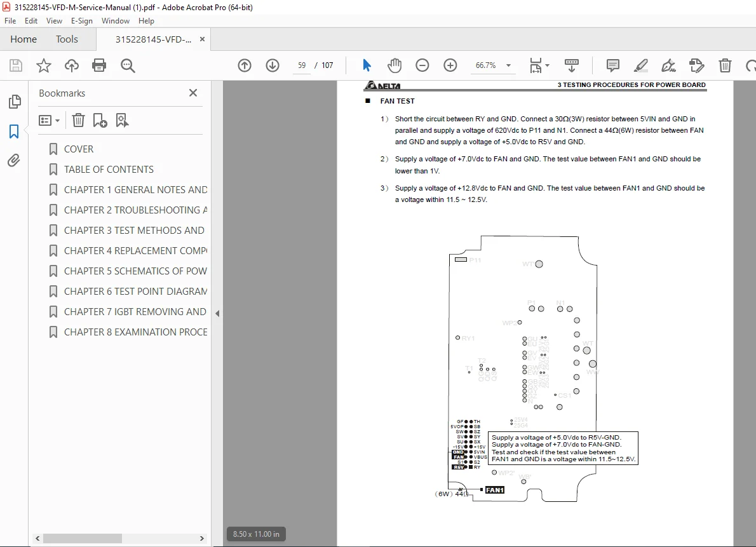Open CHAPTER 6 TEST POINT DIAGRAM bookmark
Viewport: 756px width, 547px height.
coord(135,291)
